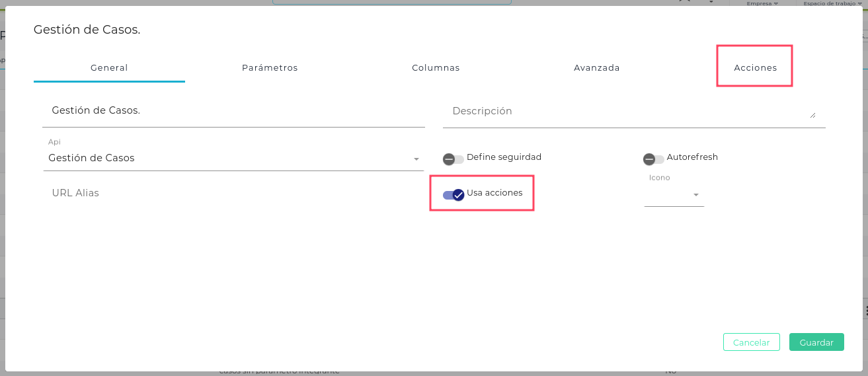
Task: Click the vertical dots icon at right edge
Action: (x=865, y=310)
